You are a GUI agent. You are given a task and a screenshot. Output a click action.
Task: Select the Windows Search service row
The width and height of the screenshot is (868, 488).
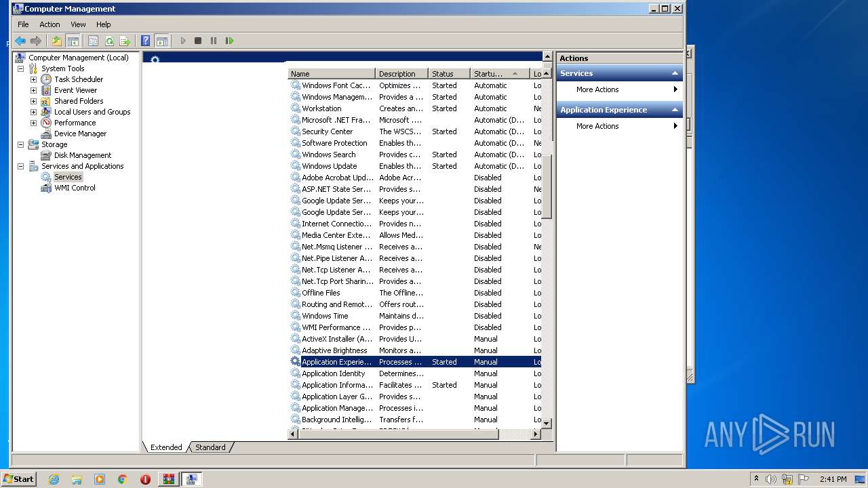pos(415,155)
